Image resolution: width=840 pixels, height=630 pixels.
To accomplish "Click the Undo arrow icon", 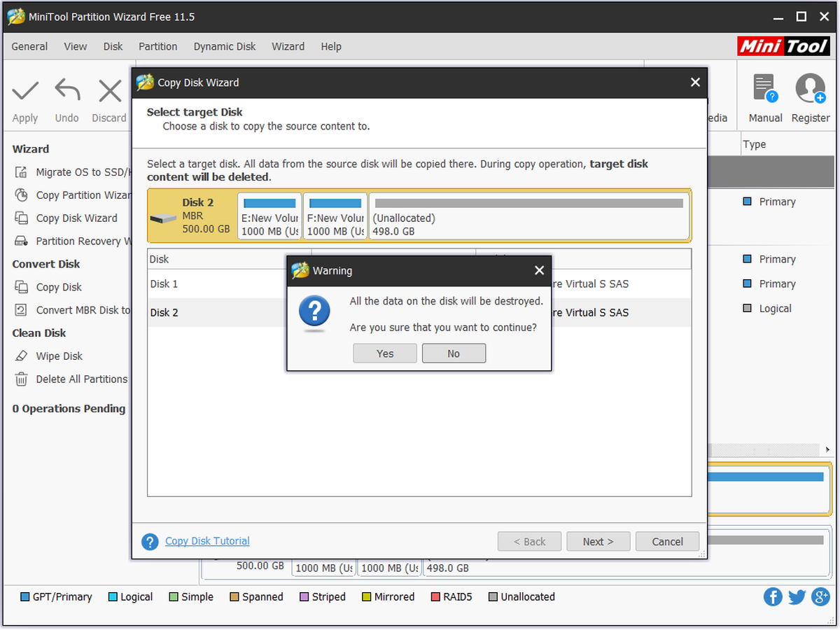I will [x=67, y=90].
